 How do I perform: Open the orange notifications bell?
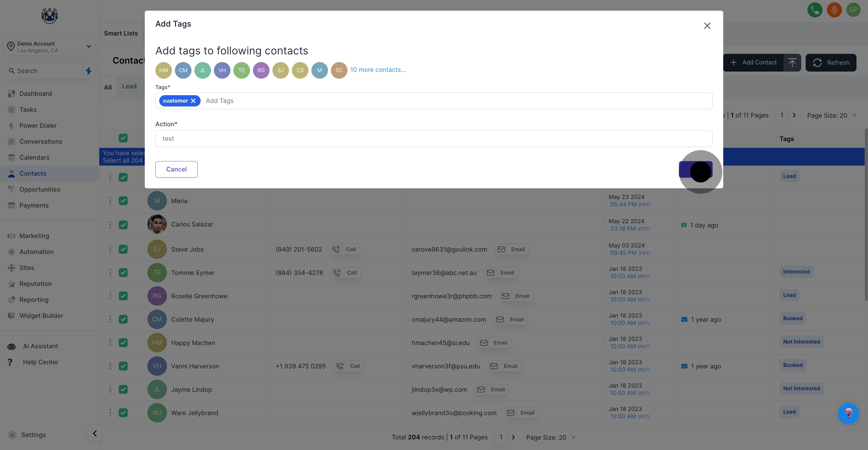pos(834,10)
